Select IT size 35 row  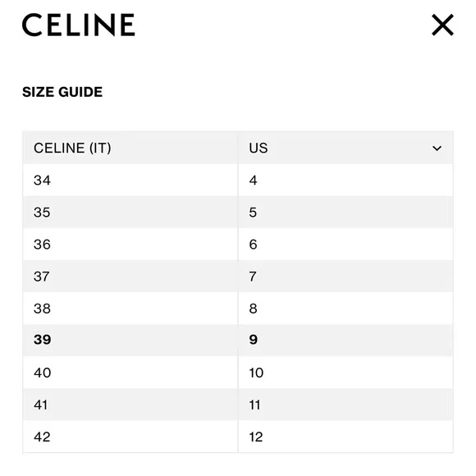coord(238,213)
